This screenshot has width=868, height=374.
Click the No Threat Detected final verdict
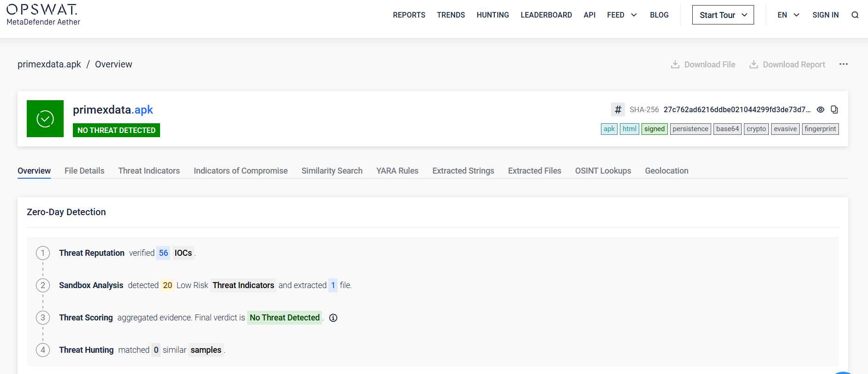285,318
